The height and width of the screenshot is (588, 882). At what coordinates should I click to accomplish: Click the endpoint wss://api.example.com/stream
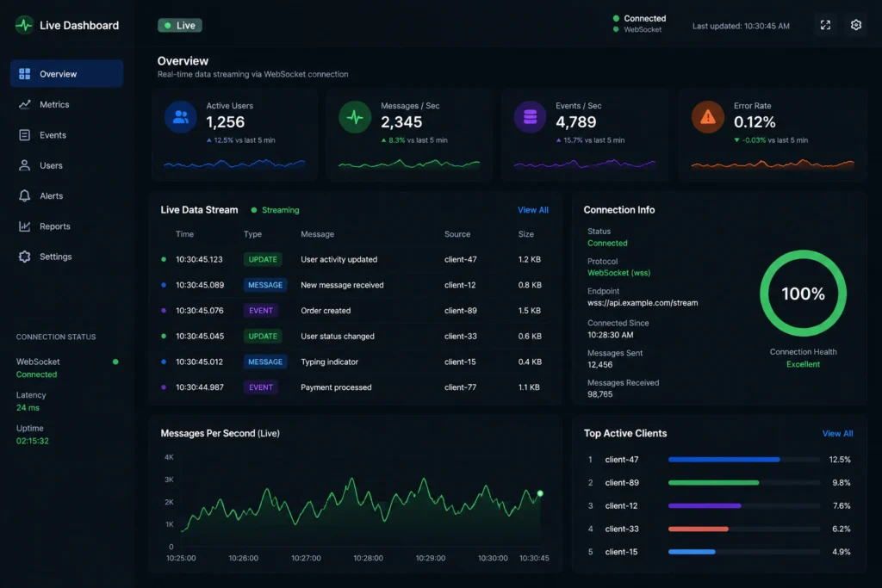point(643,302)
